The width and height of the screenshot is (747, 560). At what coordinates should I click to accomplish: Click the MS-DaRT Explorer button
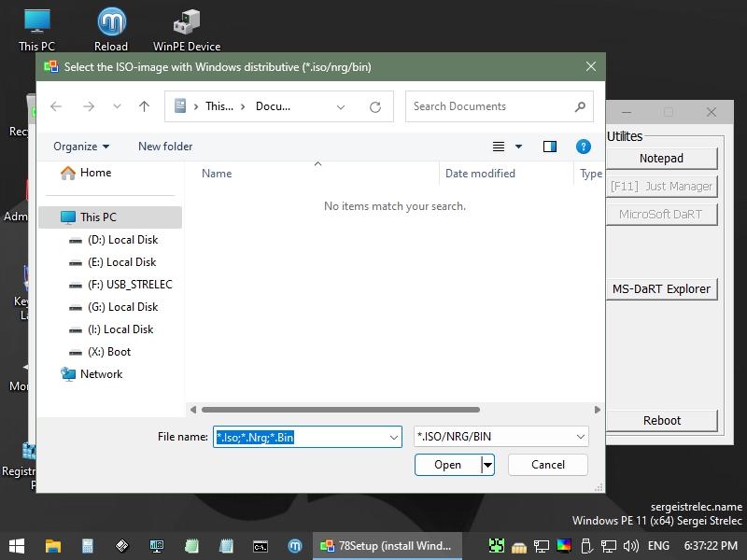[661, 288]
